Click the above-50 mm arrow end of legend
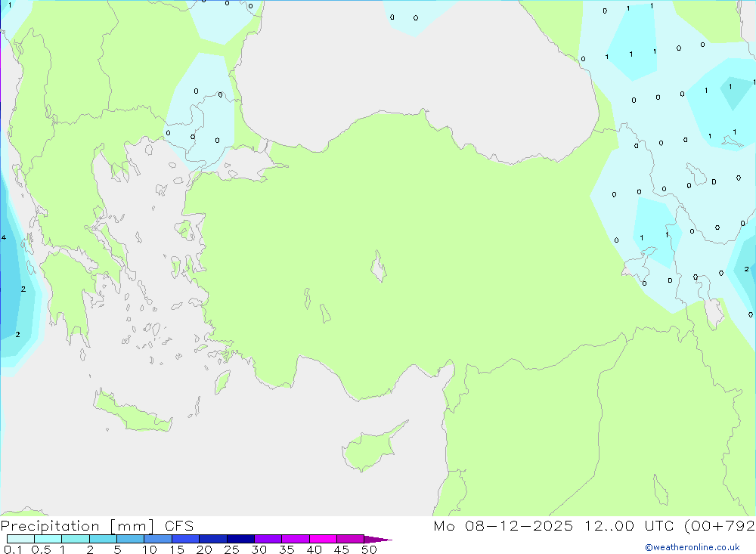The width and height of the screenshot is (756, 554). 377,540
